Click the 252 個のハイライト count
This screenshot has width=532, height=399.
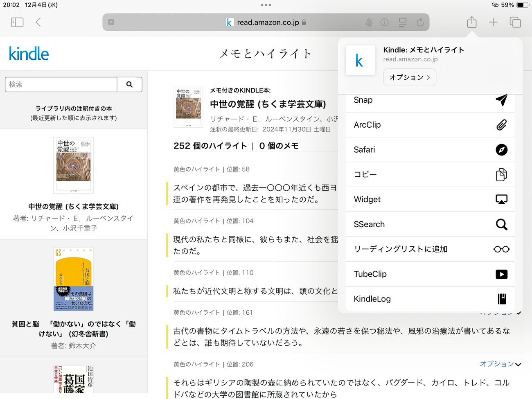[210, 146]
